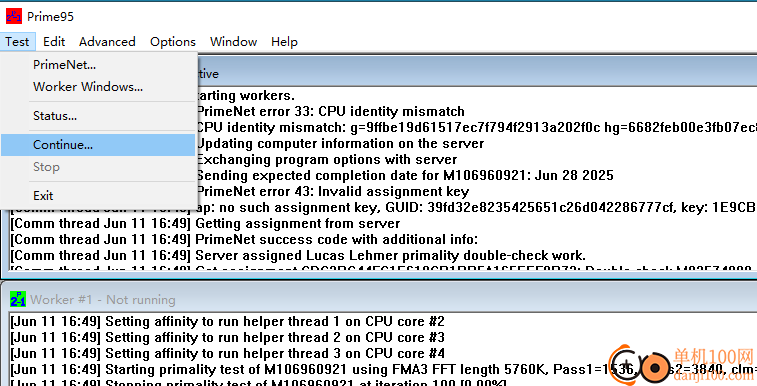Click the 'PrimeNet success code with additional info' line
Image resolution: width=757 pixels, height=386 pixels.
(x=244, y=239)
